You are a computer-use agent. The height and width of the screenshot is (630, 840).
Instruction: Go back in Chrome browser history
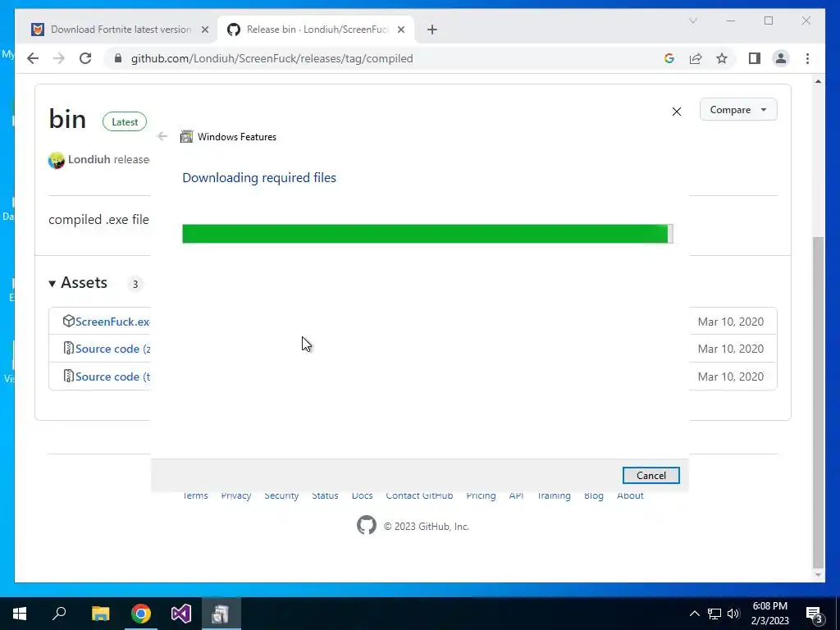pos(33,58)
